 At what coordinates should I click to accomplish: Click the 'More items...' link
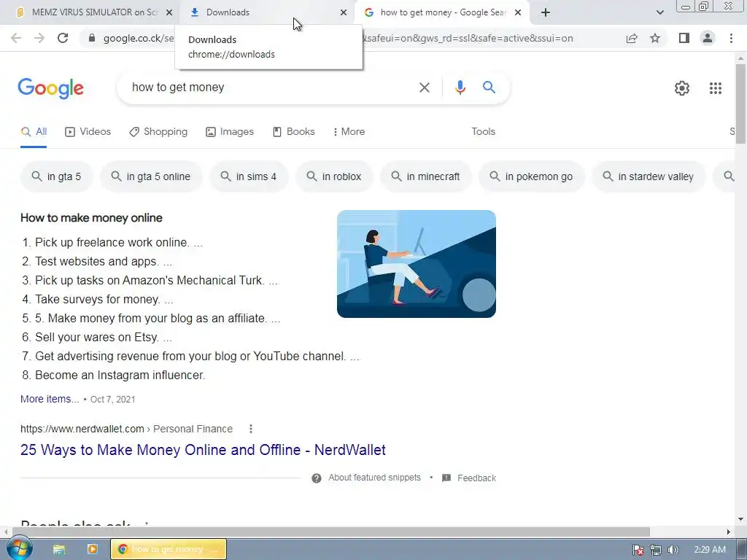click(x=50, y=400)
